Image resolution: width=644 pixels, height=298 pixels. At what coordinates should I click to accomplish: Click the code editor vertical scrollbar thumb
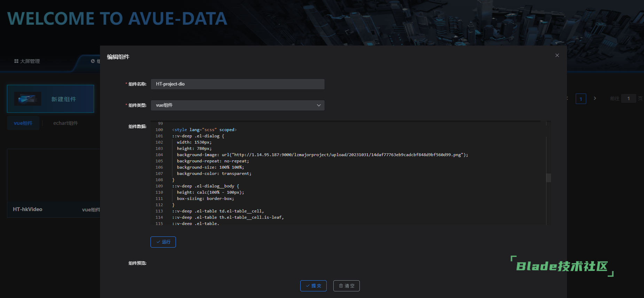549,178
